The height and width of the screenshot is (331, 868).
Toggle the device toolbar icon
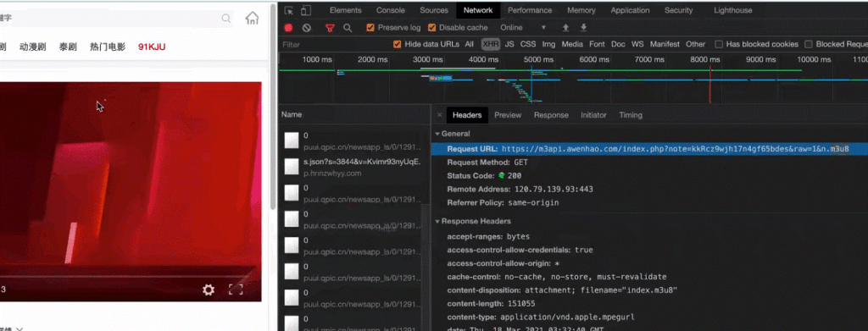[x=305, y=10]
